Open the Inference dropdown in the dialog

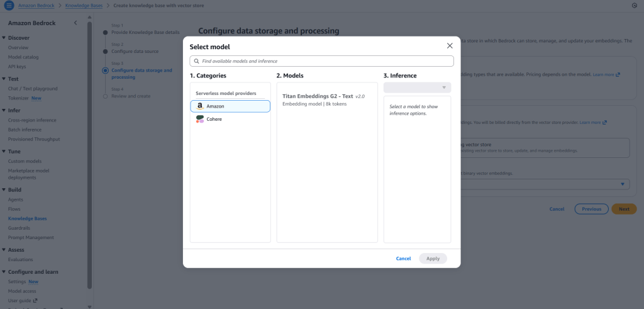(417, 87)
